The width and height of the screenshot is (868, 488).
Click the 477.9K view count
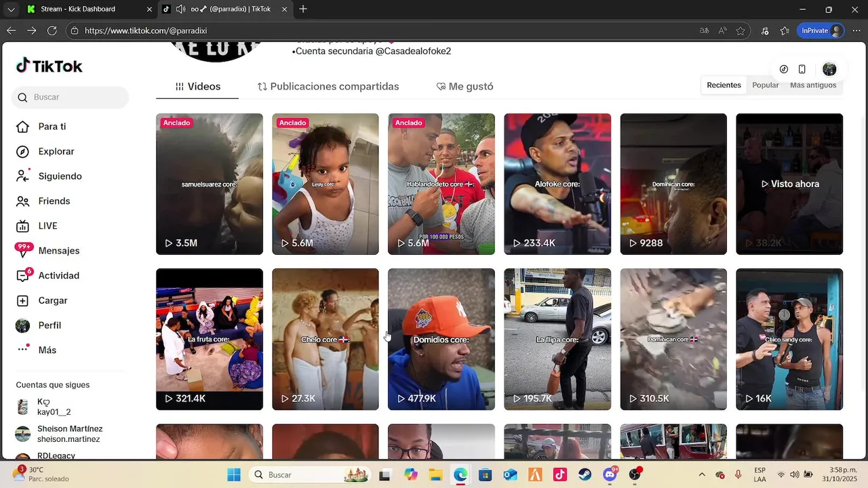point(416,399)
